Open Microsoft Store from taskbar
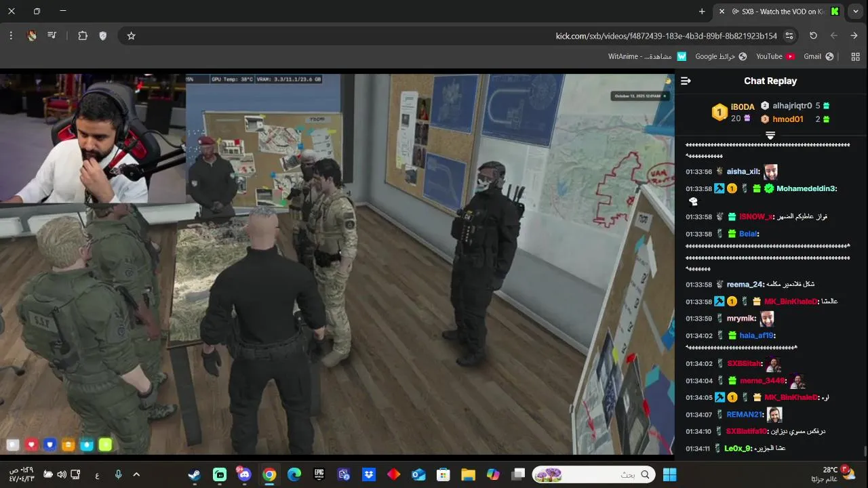This screenshot has width=868, height=488. (443, 474)
